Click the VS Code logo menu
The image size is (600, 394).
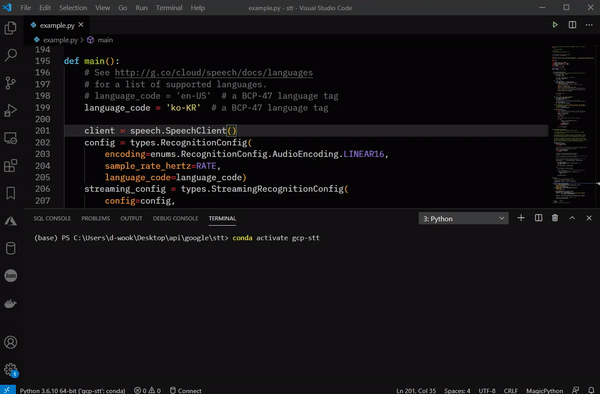point(7,7)
